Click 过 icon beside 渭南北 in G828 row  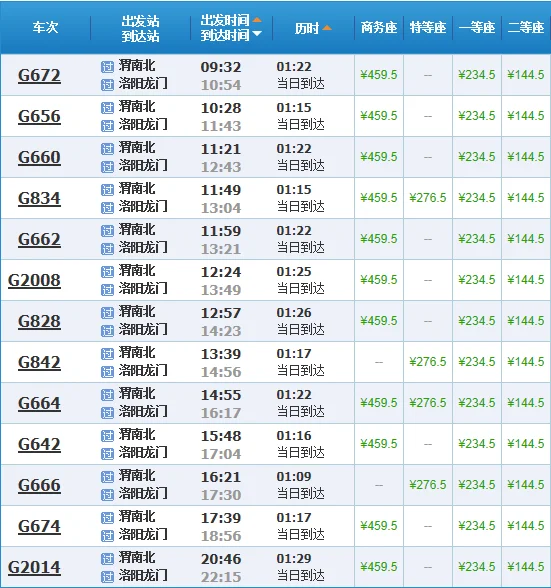[x=107, y=313]
